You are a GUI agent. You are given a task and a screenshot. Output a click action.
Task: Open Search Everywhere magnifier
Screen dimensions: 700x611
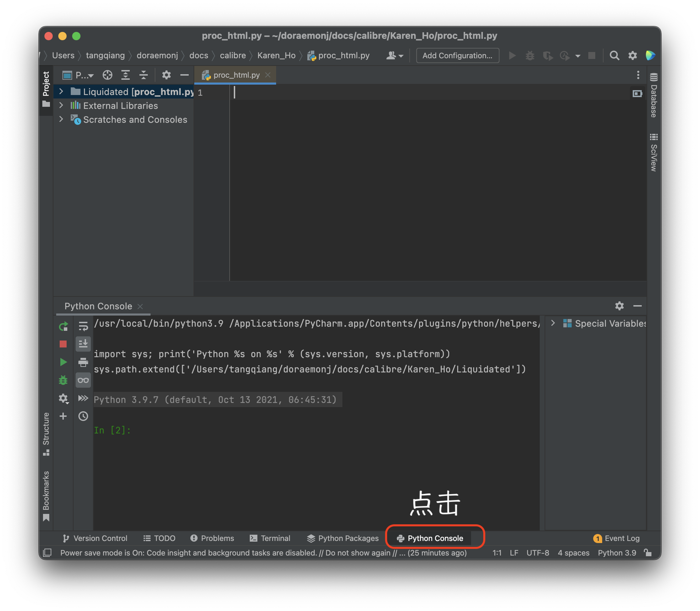coord(614,55)
